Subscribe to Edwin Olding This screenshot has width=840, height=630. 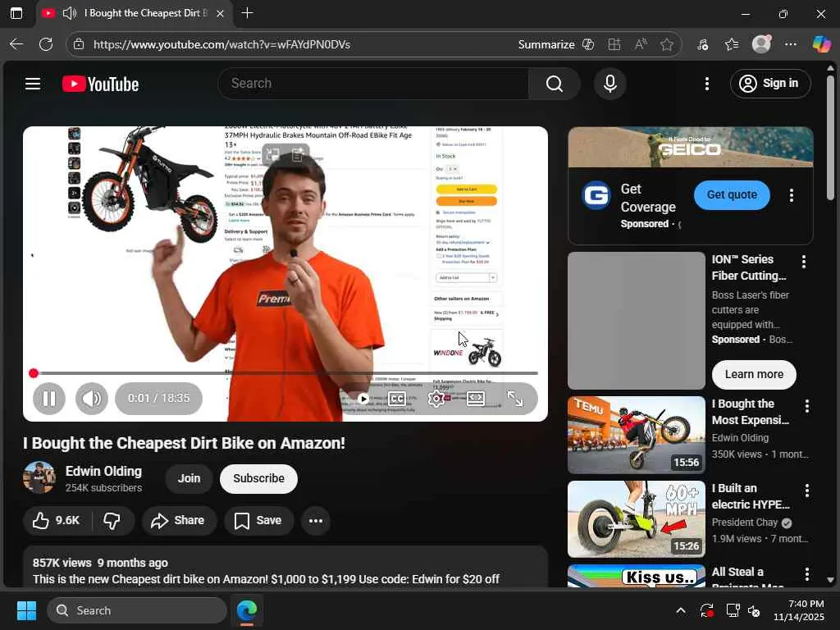click(258, 478)
